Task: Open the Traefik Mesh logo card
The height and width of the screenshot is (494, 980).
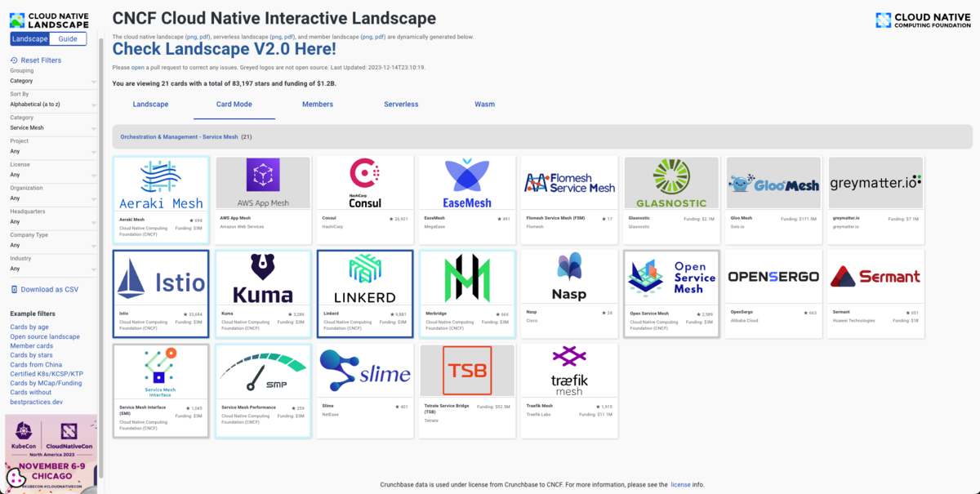Action: (569, 391)
